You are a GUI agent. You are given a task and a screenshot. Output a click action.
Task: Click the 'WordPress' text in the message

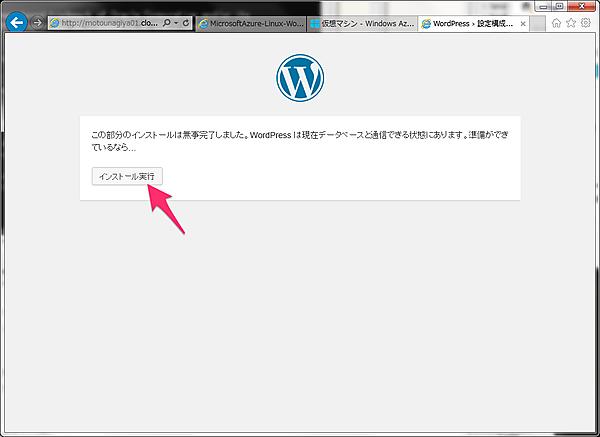(271, 135)
